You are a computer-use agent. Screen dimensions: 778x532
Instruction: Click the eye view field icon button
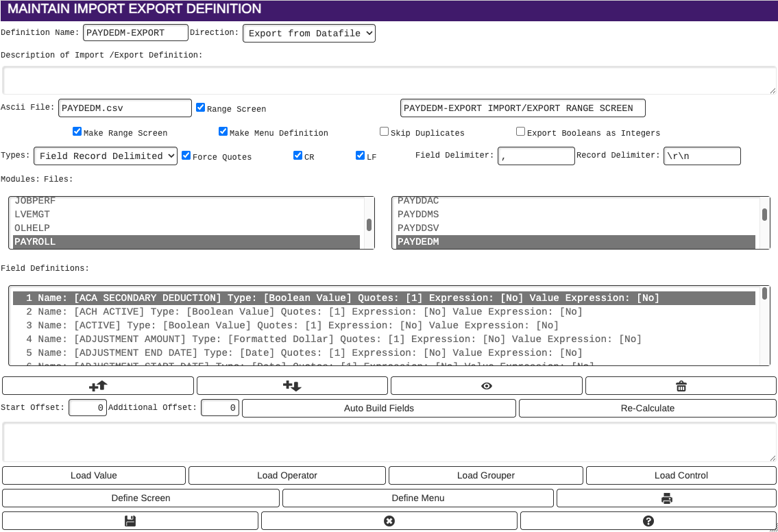click(486, 385)
